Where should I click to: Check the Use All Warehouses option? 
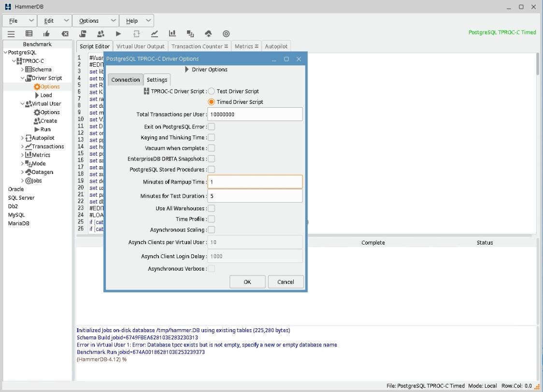pos(212,209)
